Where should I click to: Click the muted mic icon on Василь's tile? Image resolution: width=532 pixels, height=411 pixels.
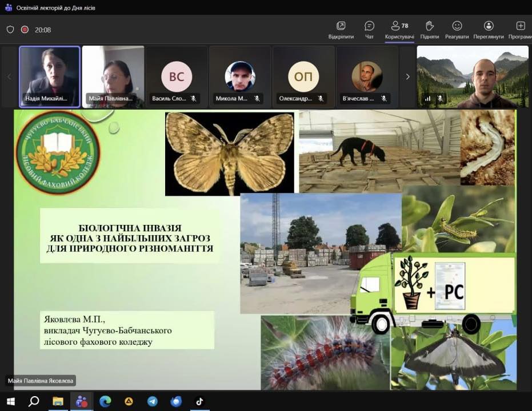(x=194, y=98)
